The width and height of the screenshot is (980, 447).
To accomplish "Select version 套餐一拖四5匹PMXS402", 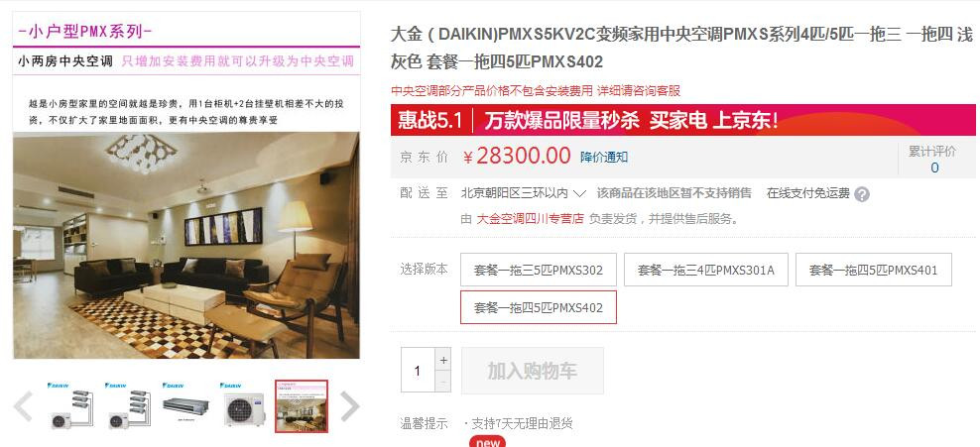I will coord(539,307).
